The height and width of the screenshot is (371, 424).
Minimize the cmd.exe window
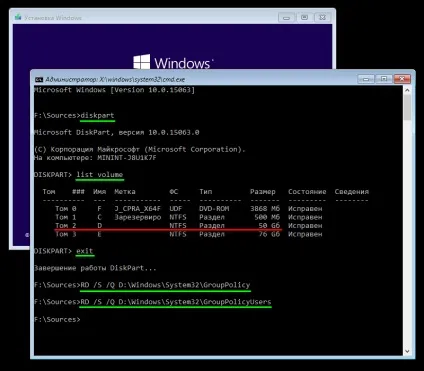[366, 79]
